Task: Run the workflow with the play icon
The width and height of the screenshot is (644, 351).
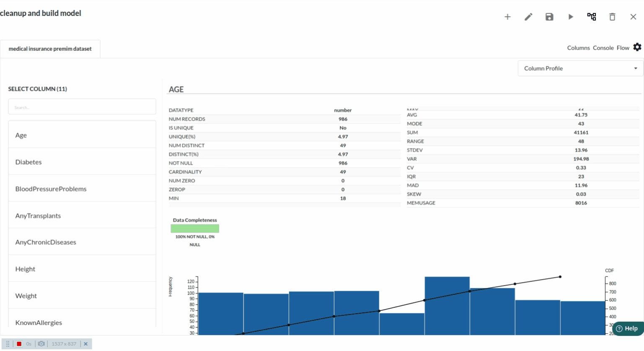Action: 571,17
